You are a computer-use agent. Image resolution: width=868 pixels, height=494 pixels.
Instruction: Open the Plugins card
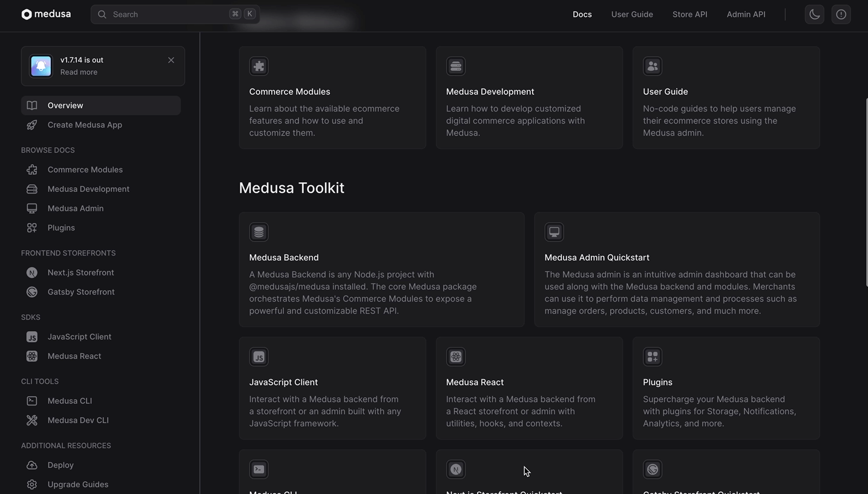coord(726,388)
